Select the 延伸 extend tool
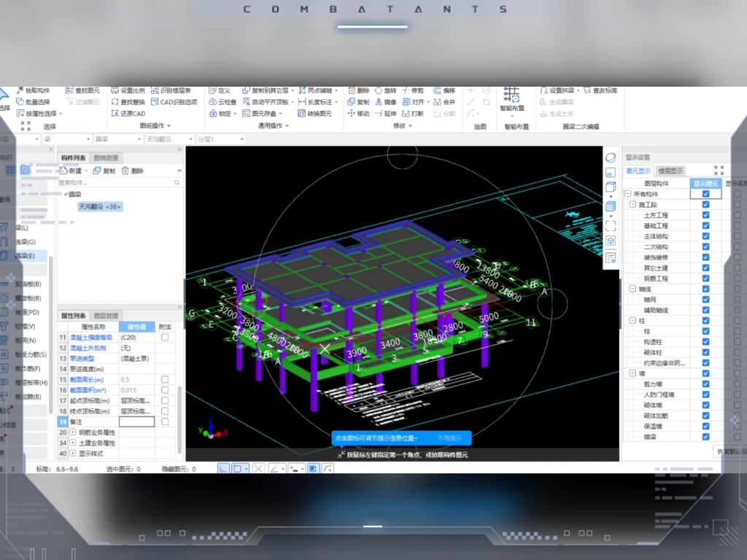The height and width of the screenshot is (560, 747). [385, 113]
